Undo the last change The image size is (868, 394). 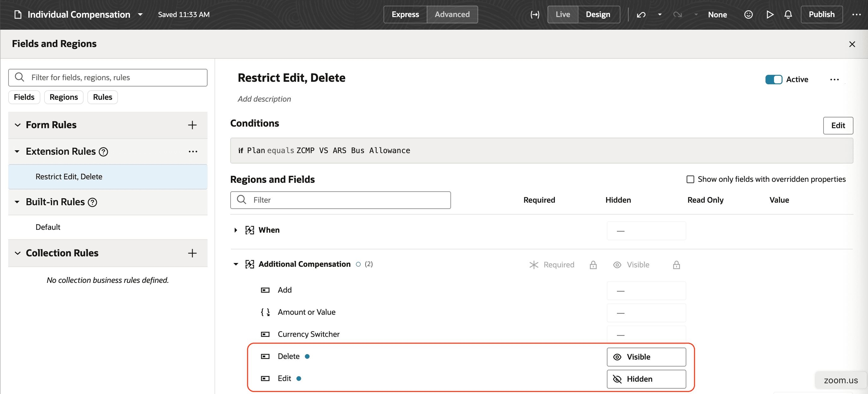click(x=641, y=15)
